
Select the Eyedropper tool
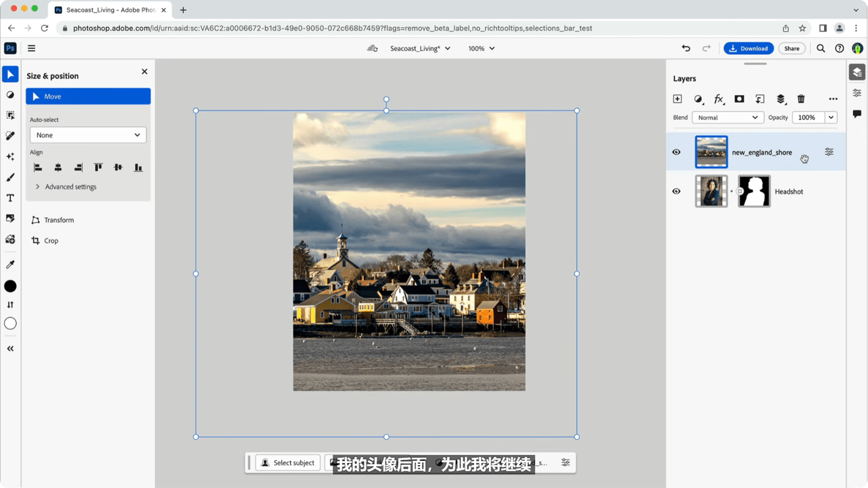pos(10,264)
